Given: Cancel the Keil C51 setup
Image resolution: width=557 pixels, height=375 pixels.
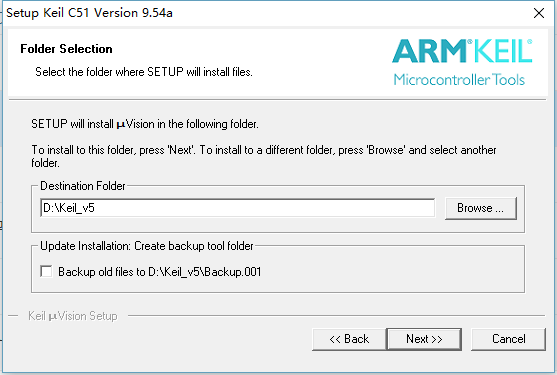Looking at the screenshot, I should tap(508, 339).
